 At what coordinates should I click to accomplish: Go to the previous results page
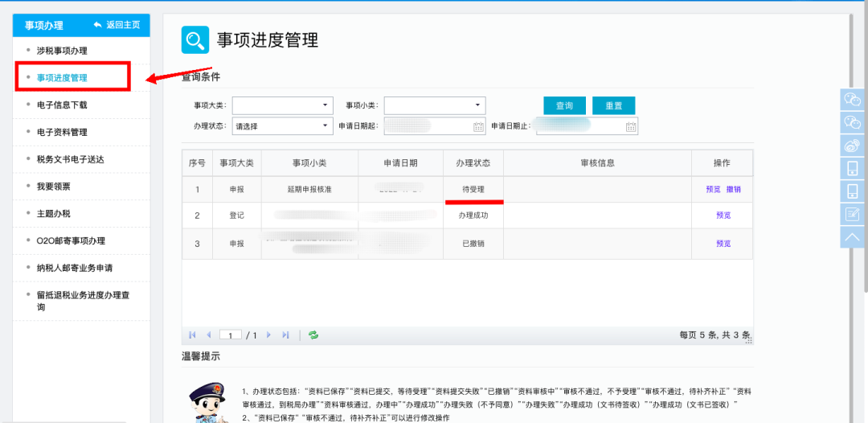(209, 335)
